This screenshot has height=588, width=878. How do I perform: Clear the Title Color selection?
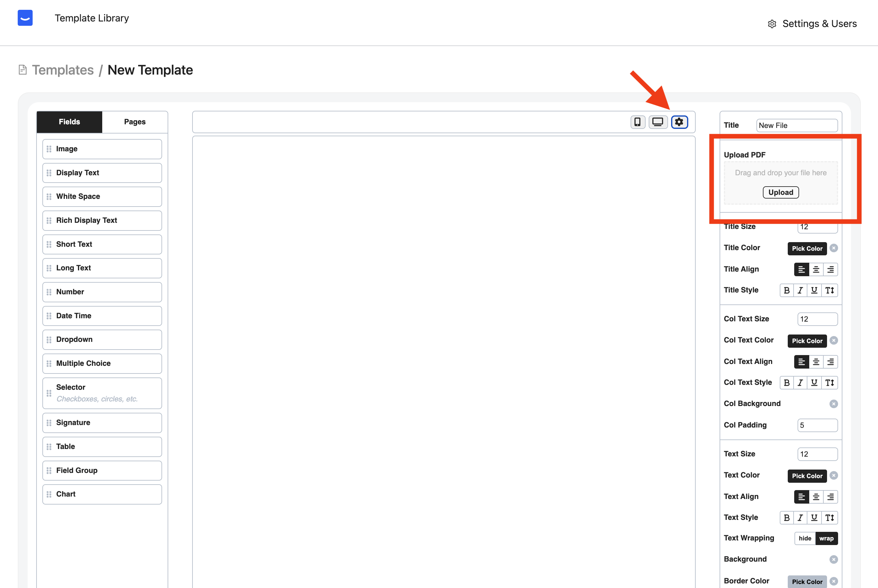click(x=833, y=248)
